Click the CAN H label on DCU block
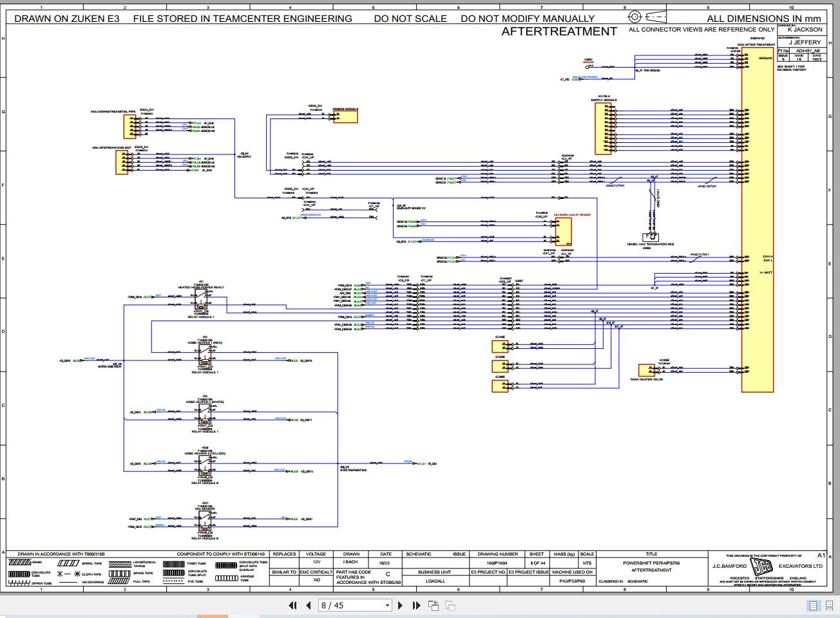The image size is (840, 618). (767, 257)
